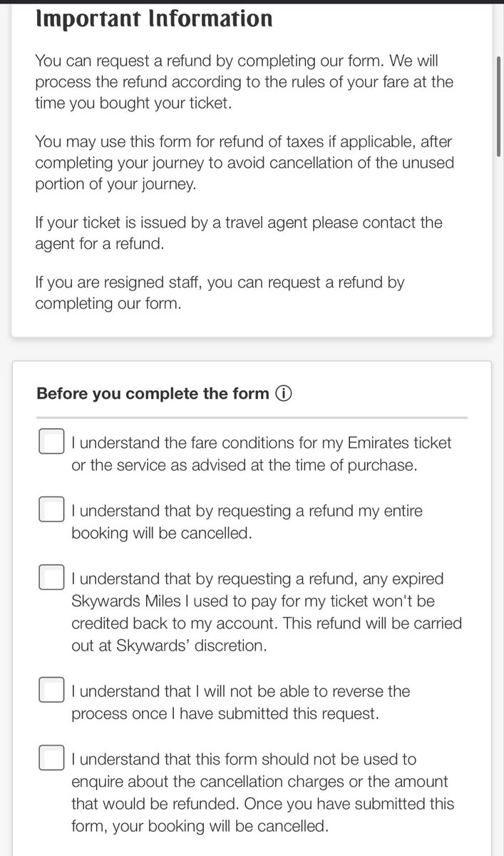
Task: Click the 'Before you complete the form' heading text
Action: [x=153, y=394]
